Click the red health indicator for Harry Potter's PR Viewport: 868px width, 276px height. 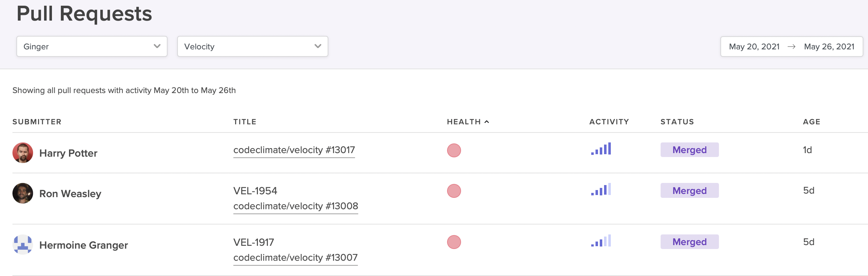coord(454,150)
